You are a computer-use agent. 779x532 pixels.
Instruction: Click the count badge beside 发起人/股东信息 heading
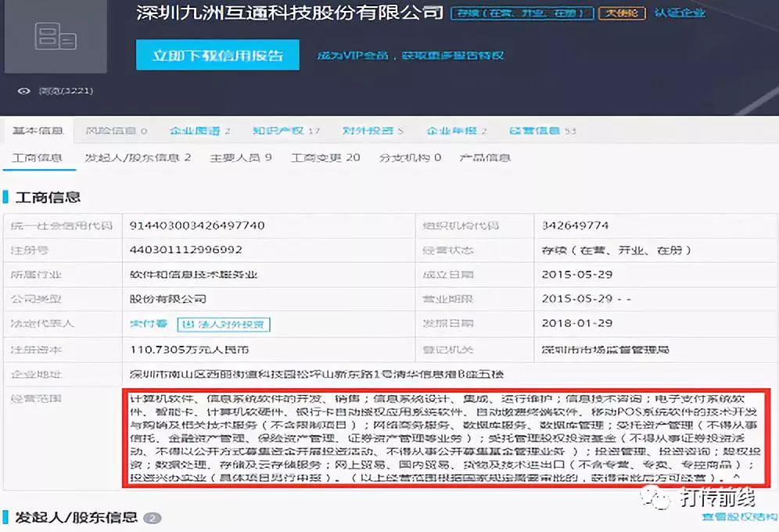click(153, 518)
